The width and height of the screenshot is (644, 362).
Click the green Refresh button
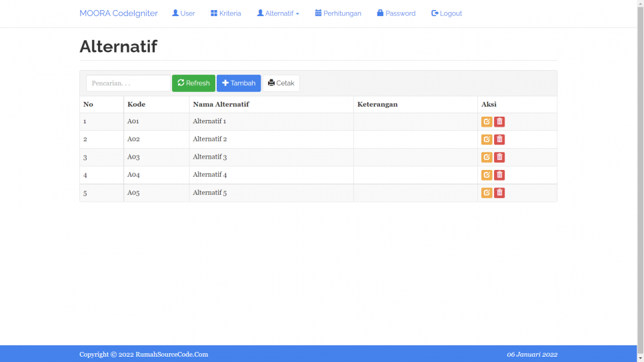click(193, 83)
